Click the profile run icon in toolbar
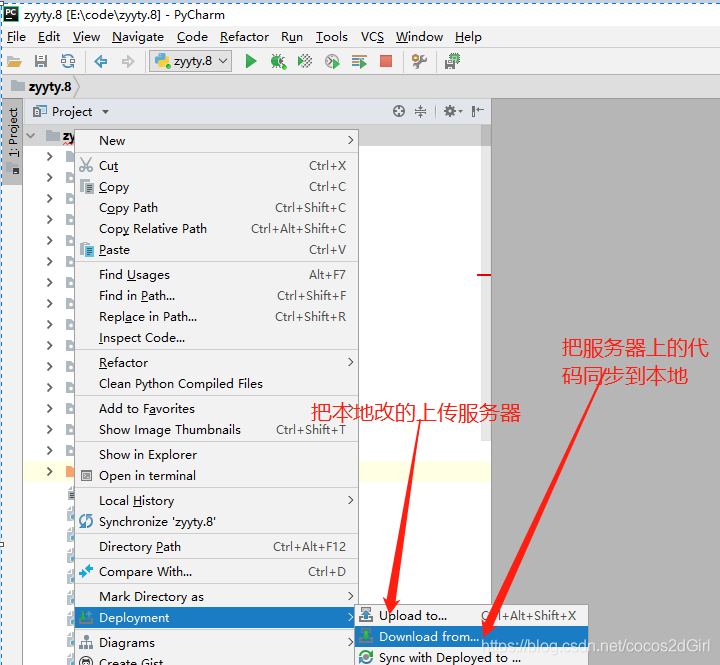 (332, 61)
